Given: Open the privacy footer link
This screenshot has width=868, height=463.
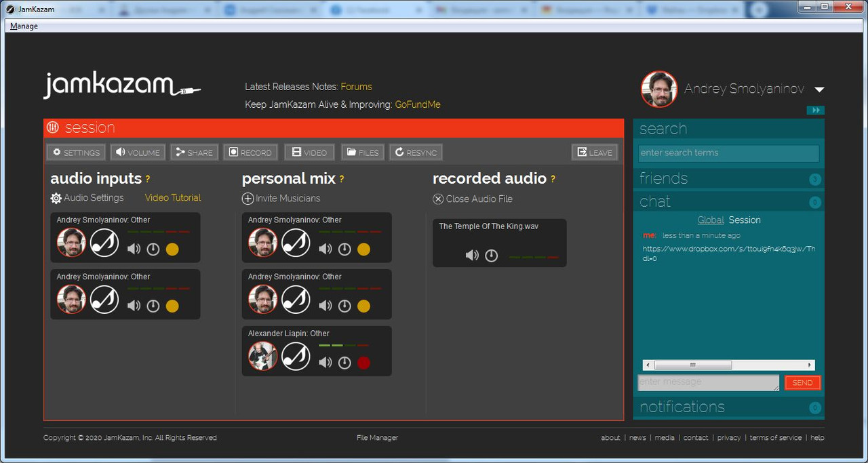Looking at the screenshot, I should click(729, 438).
